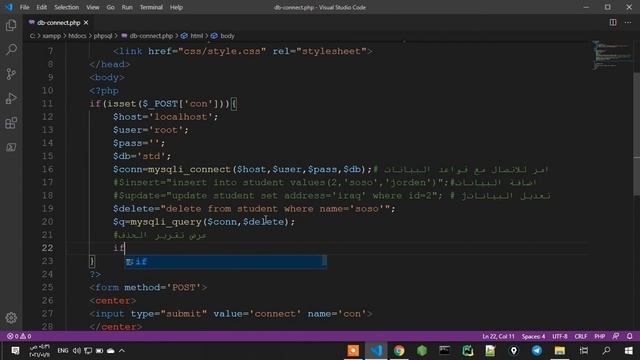This screenshot has height=360, width=640.
Task: Open the Extensions view
Action: tap(11, 123)
